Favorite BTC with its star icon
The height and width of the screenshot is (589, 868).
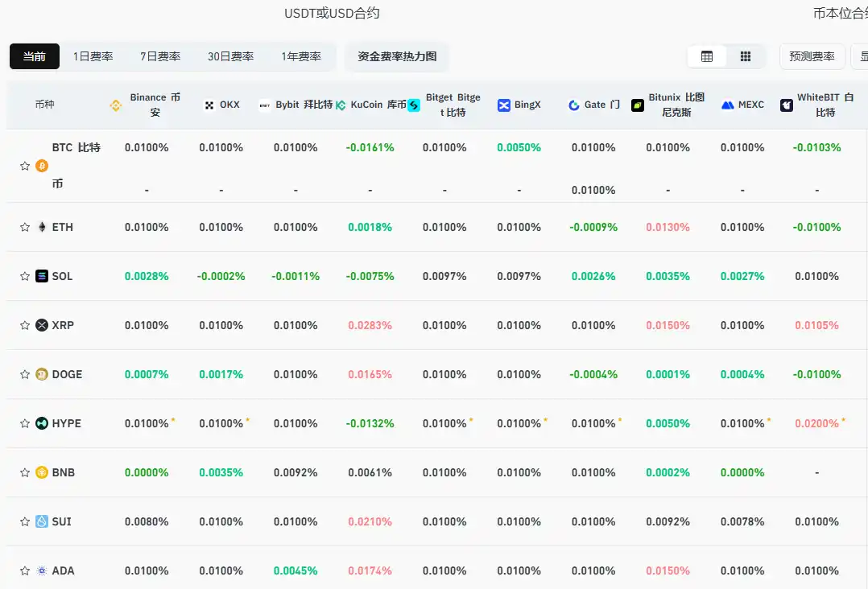click(25, 166)
